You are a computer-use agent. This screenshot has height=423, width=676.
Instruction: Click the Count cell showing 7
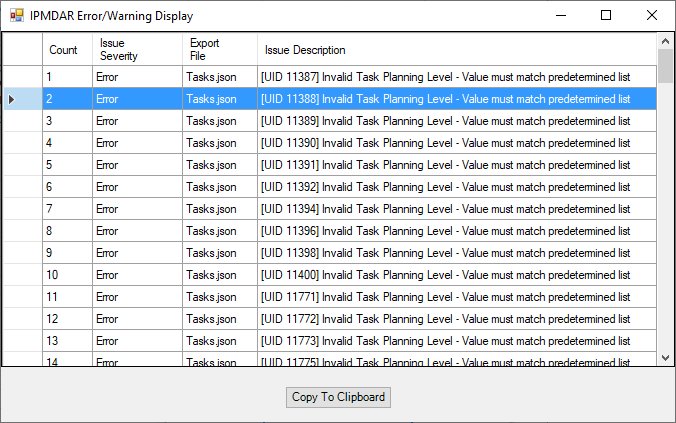tap(66, 209)
